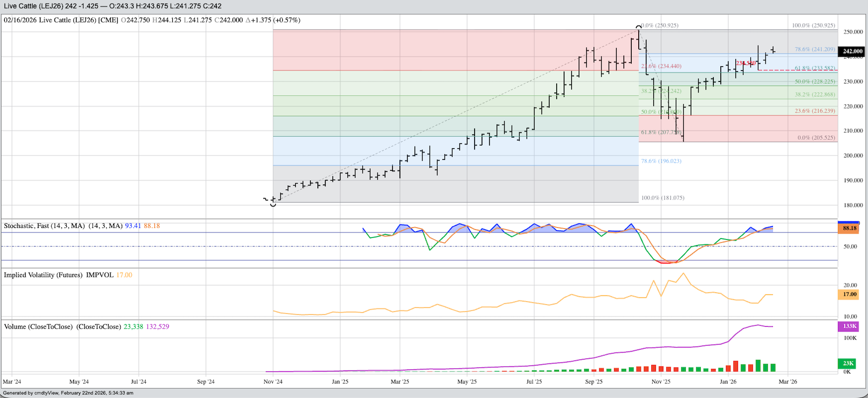Click the tallest red volume bar in January 2026
The image size is (868, 398).
click(x=735, y=366)
